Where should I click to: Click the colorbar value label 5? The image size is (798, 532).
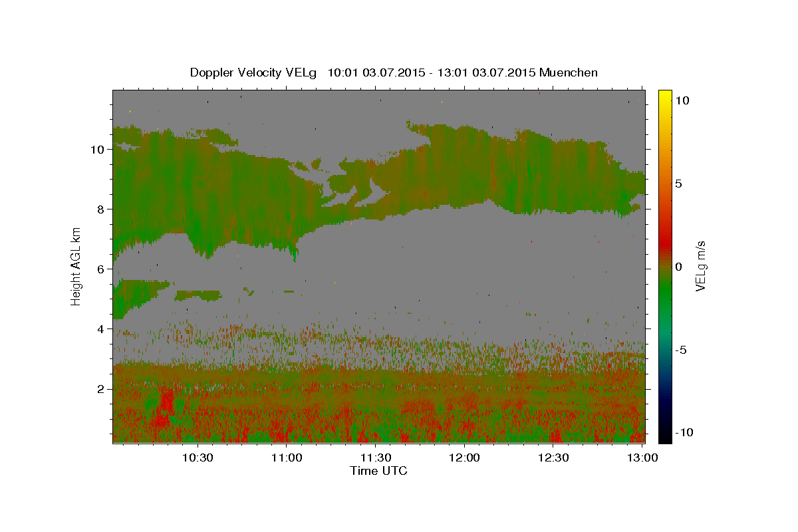(678, 184)
